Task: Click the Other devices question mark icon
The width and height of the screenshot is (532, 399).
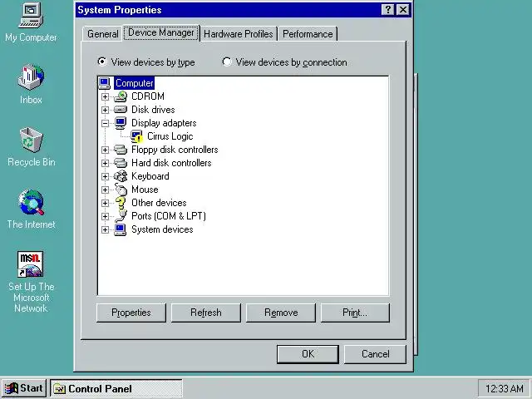Action: click(x=121, y=203)
